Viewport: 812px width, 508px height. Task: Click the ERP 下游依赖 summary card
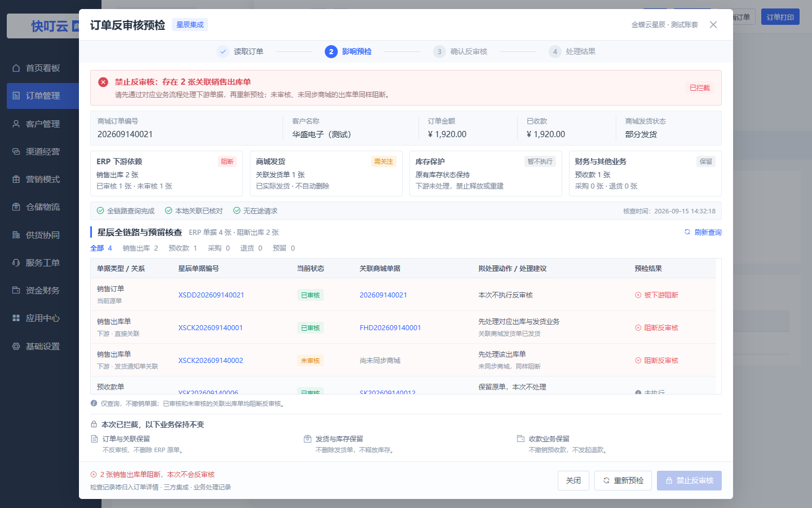pyautogui.click(x=166, y=173)
